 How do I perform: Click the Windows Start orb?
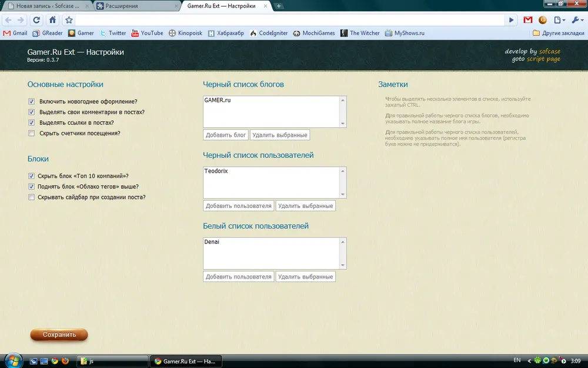(x=13, y=360)
